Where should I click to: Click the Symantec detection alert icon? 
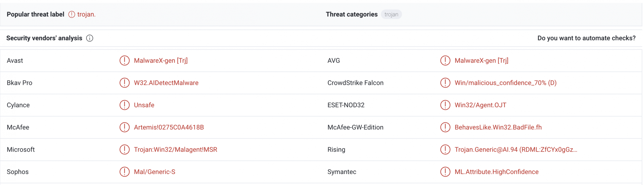pos(445,172)
